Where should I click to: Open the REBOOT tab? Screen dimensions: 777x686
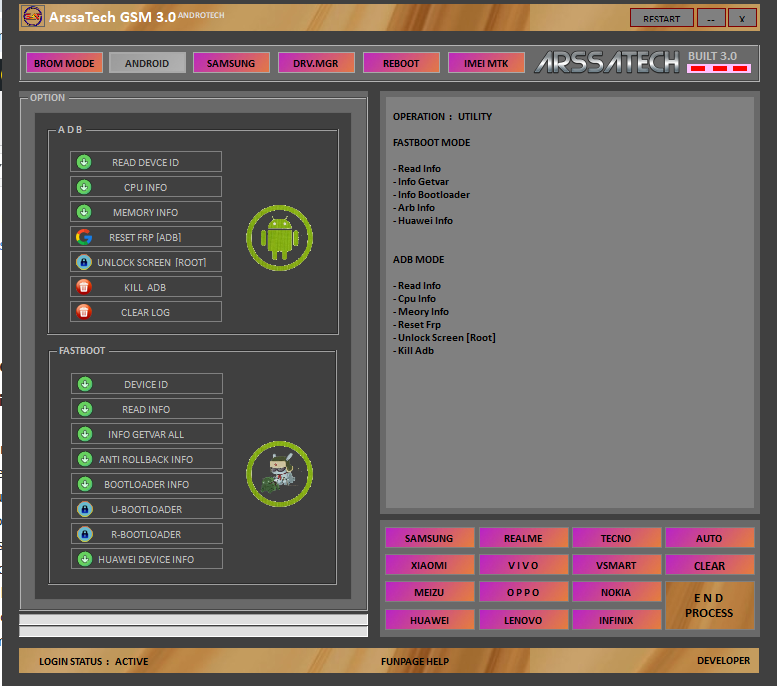[401, 63]
